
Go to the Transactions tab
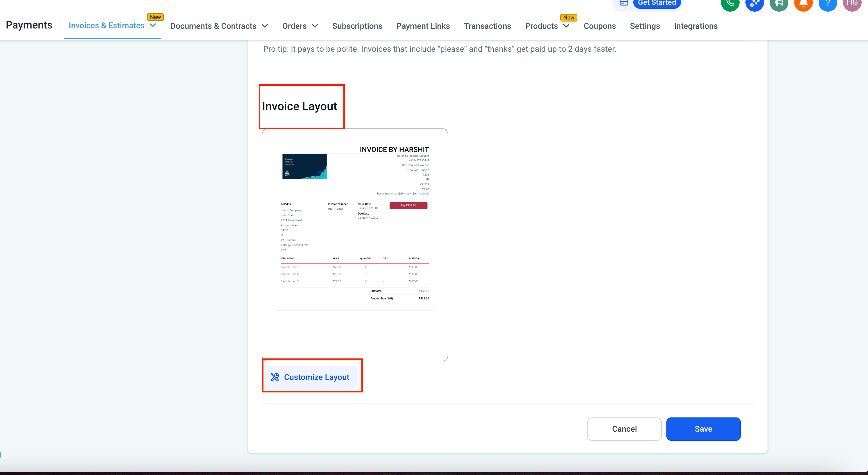click(x=487, y=26)
